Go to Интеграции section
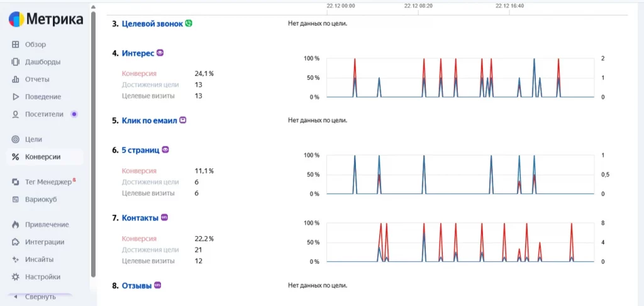The image size is (644, 306). [x=44, y=242]
